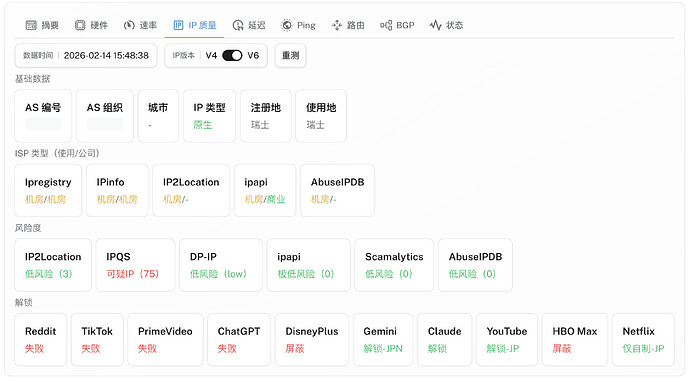Click the 注册地 瑞士 card
690x382 pixels.
click(x=266, y=116)
